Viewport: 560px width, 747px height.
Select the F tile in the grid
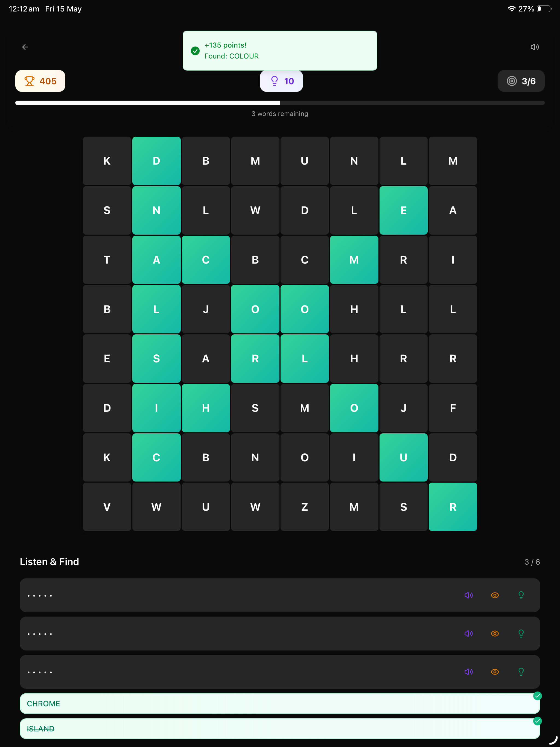453,408
